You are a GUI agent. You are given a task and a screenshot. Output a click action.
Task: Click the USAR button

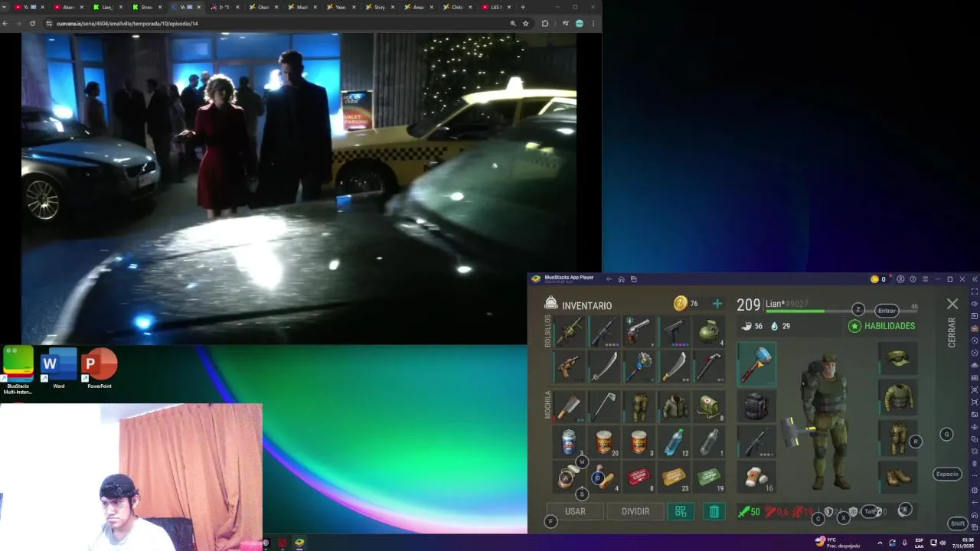tap(575, 511)
